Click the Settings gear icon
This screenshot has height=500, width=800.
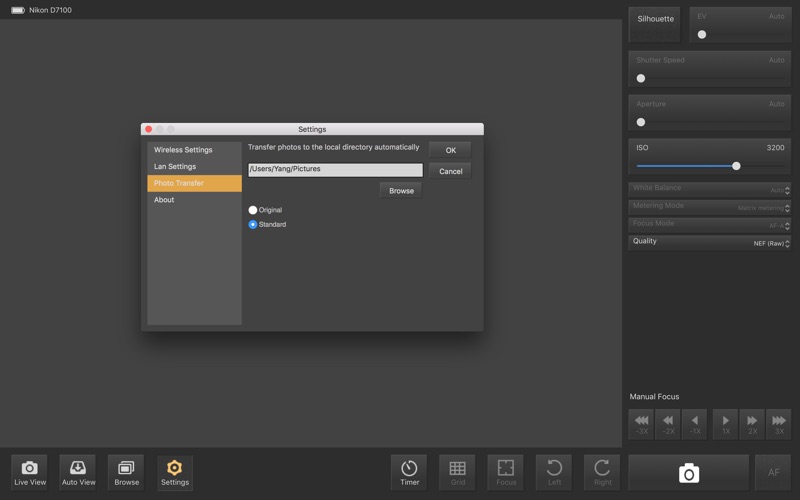pos(174,472)
